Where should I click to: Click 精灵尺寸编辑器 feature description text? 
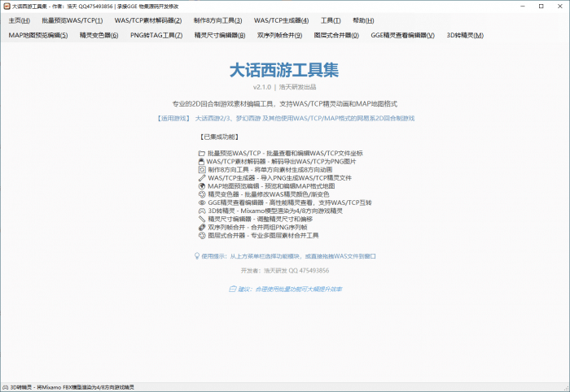261,220
